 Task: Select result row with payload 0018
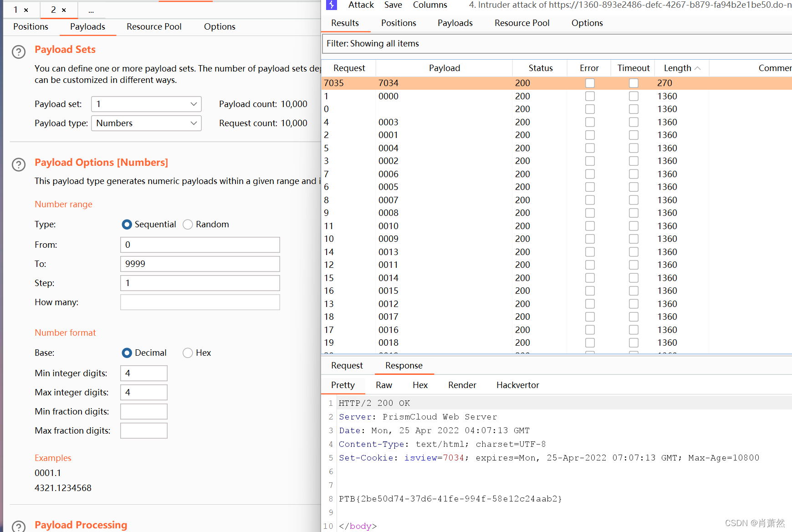557,343
